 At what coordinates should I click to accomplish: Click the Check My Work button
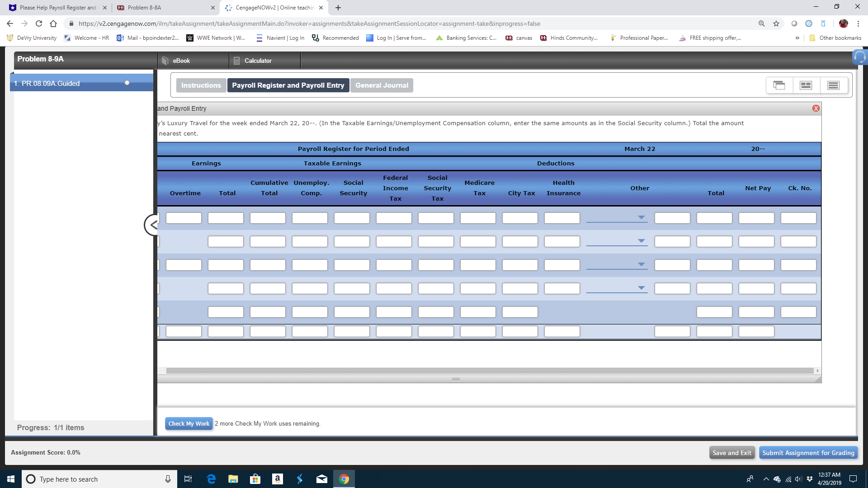(x=189, y=423)
